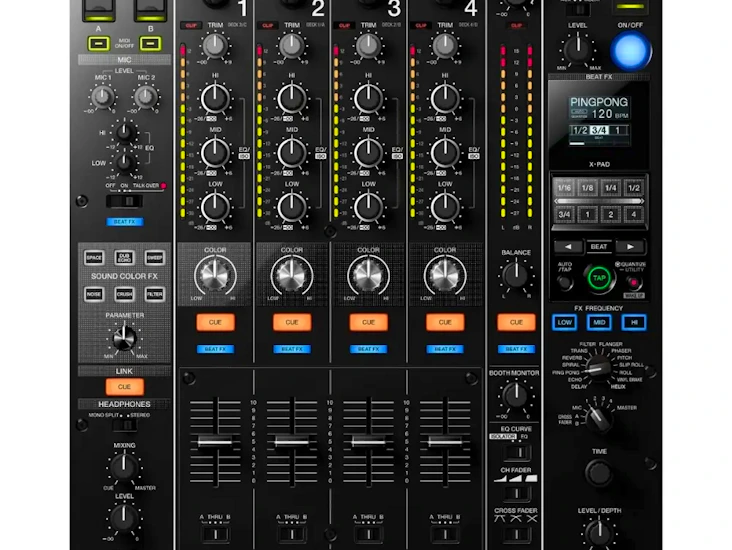Viewport: 732px width, 550px height.
Task: Click the Sound Color FX PARAMETER knob
Action: coord(125,337)
